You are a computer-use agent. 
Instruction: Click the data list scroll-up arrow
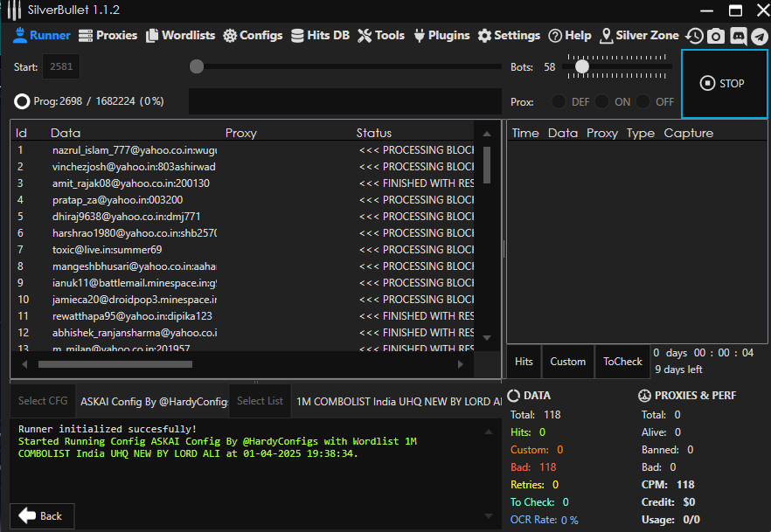(x=487, y=134)
